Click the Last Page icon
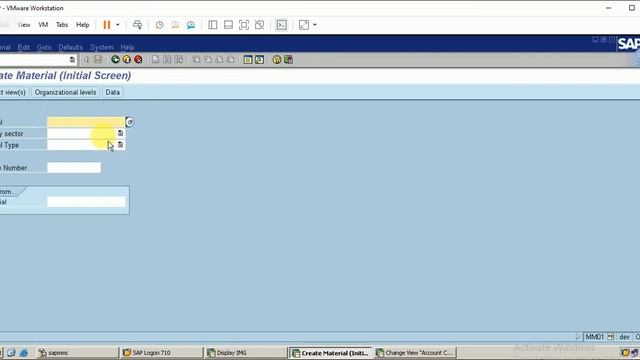The height and width of the screenshot is (360, 640). tap(231, 60)
